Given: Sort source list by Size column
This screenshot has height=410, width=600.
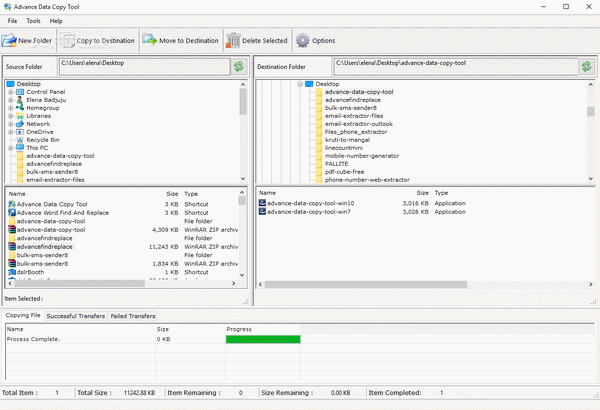Looking at the screenshot, I should coord(172,194).
